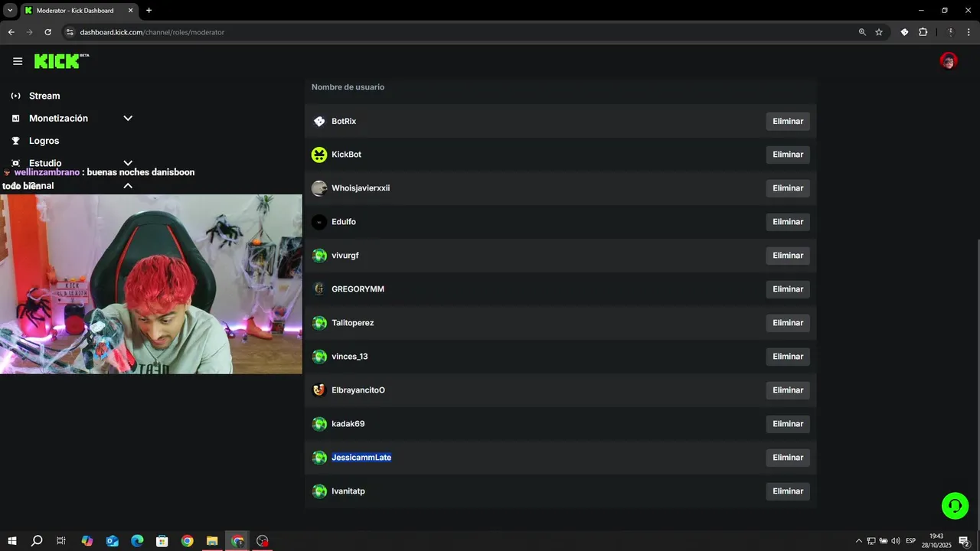Image resolution: width=980 pixels, height=551 pixels.
Task: Click the wellinzambrano chat username
Action: pos(47,172)
